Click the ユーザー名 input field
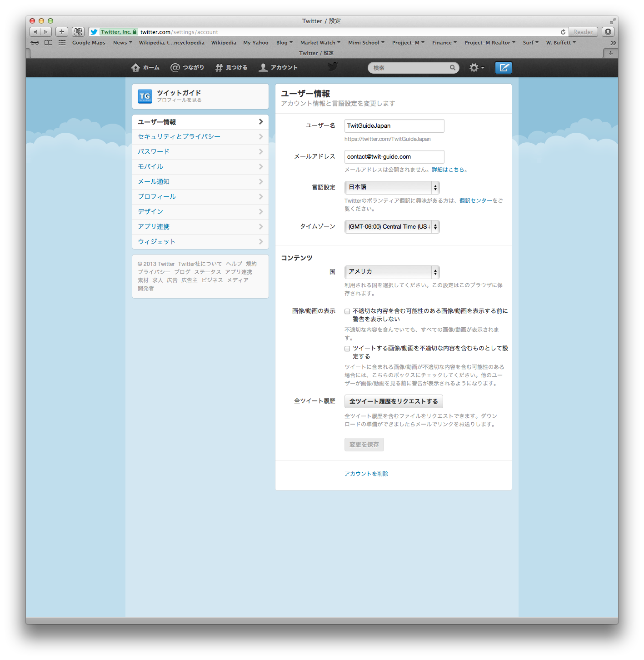The image size is (644, 660). click(x=394, y=126)
